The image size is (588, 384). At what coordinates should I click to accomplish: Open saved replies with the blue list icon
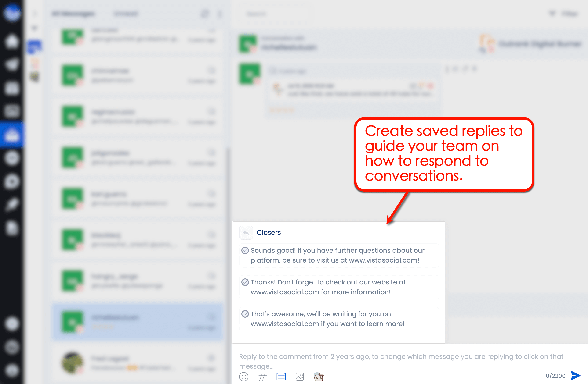click(281, 377)
